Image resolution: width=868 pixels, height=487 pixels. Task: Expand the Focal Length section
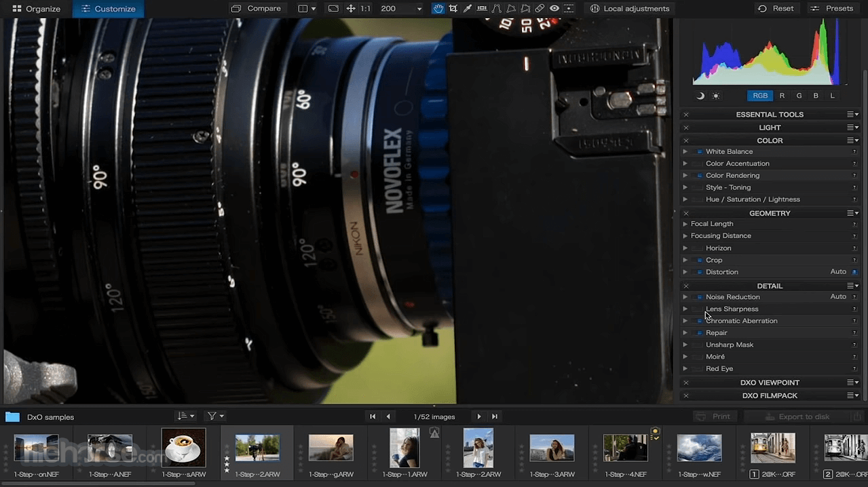(685, 224)
